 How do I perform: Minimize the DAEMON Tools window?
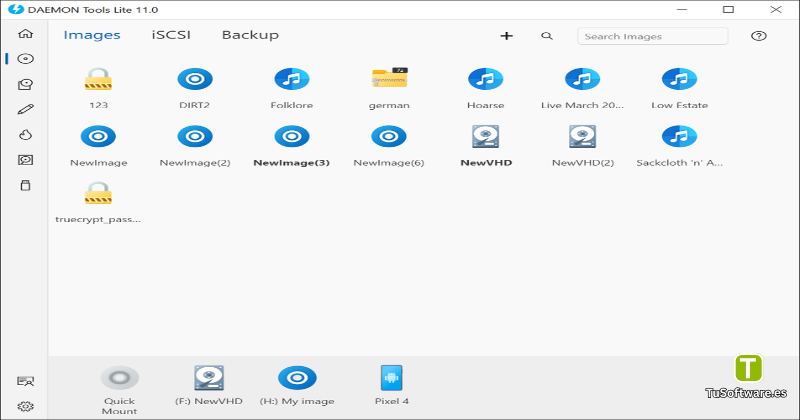pos(682,10)
